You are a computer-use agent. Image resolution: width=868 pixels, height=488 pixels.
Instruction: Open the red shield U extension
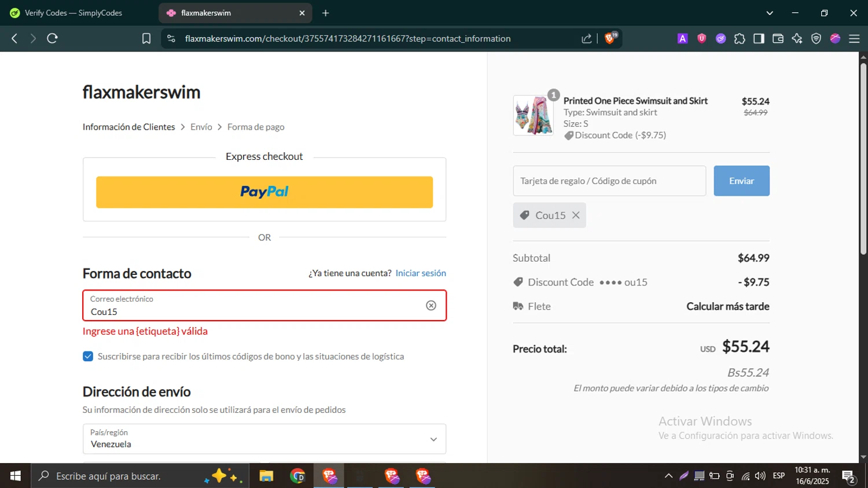point(702,38)
